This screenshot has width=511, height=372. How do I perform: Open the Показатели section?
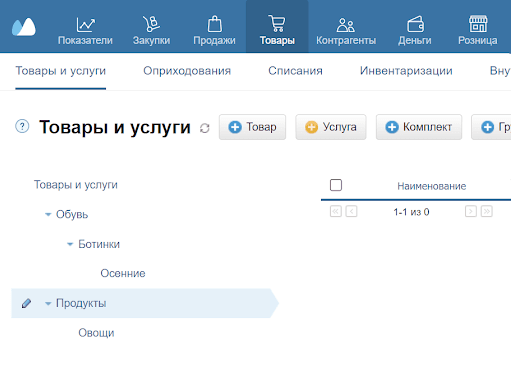point(85,31)
